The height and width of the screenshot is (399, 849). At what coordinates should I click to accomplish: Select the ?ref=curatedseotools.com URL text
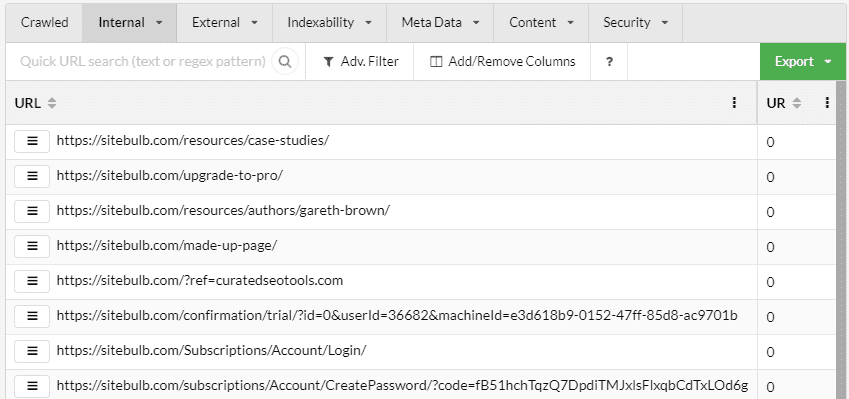click(x=200, y=280)
